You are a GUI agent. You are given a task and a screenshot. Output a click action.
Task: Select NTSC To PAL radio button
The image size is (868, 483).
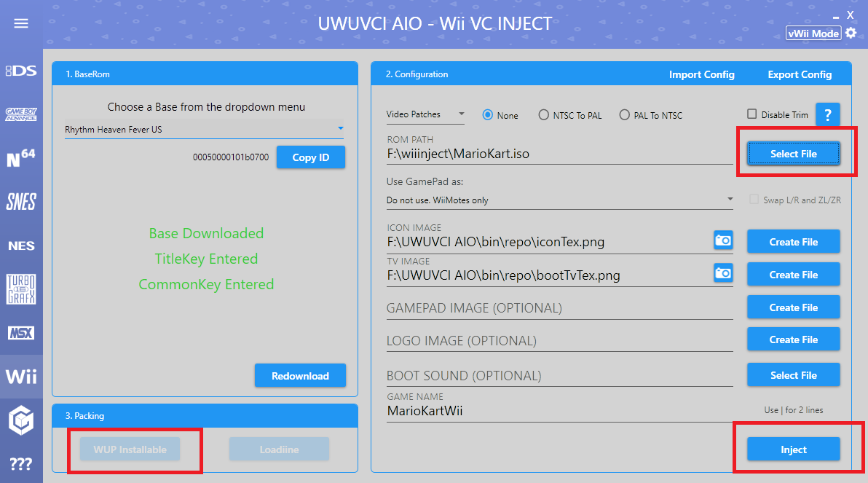[569, 115]
